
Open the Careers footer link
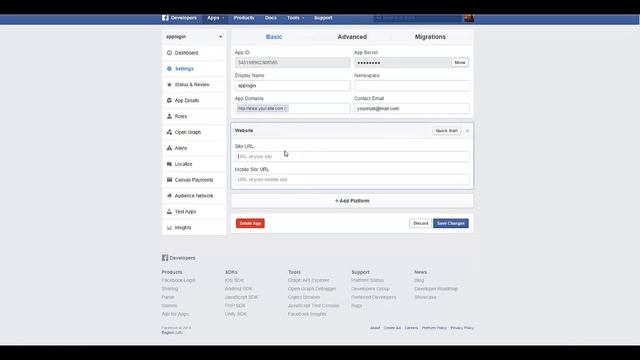411,328
